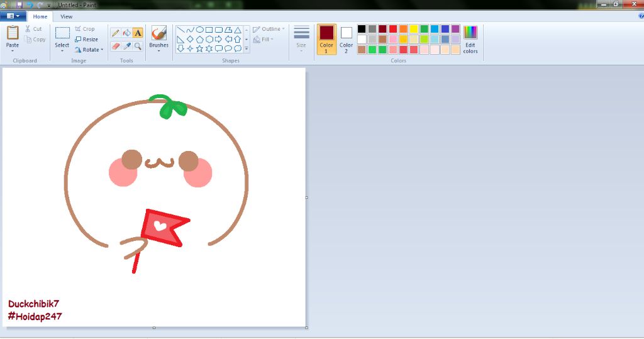Click the Brushes tool icon

point(158,33)
